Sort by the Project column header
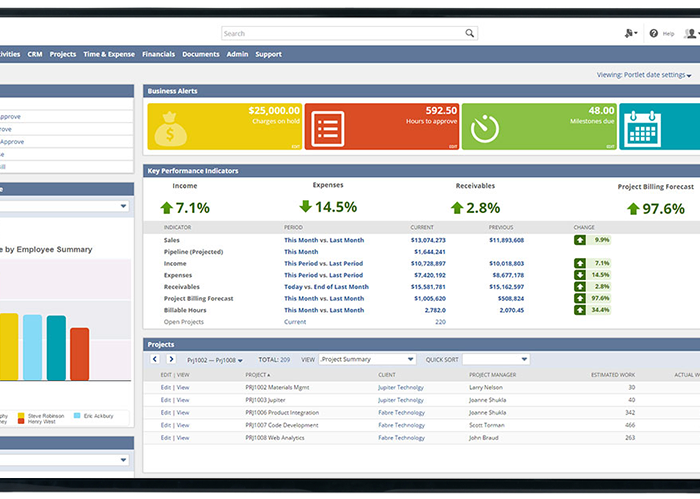Viewport: 700px width, 499px height. (258, 375)
